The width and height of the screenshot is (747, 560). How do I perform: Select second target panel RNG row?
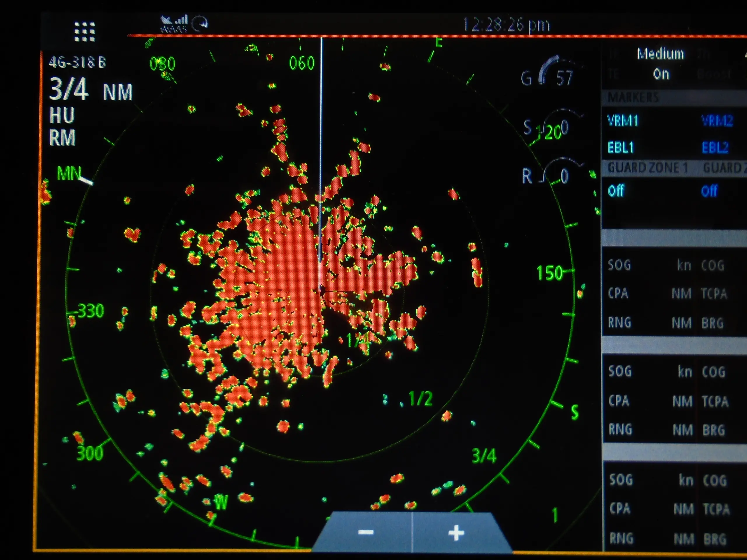click(x=650, y=430)
